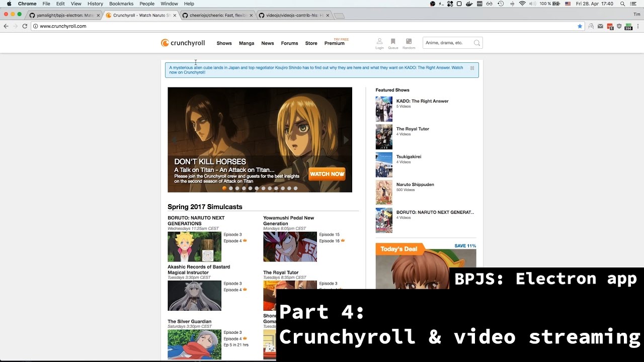This screenshot has height=362, width=644.
Task: Advance the carousel with the right arrow
Action: [346, 140]
